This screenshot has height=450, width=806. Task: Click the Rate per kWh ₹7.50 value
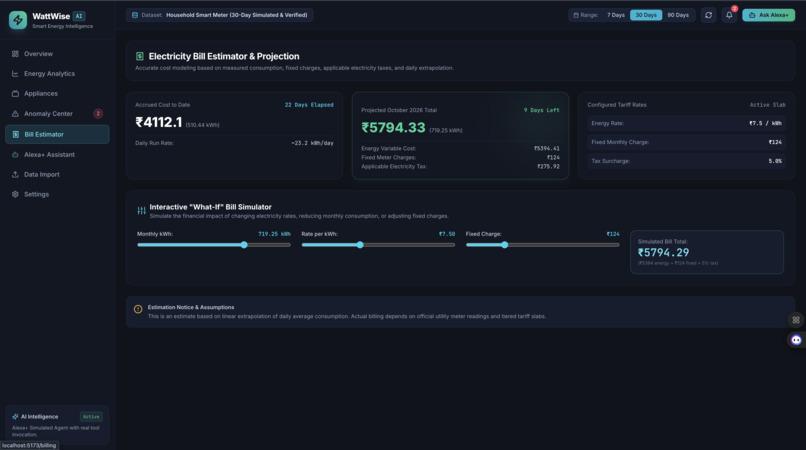pyautogui.click(x=447, y=234)
